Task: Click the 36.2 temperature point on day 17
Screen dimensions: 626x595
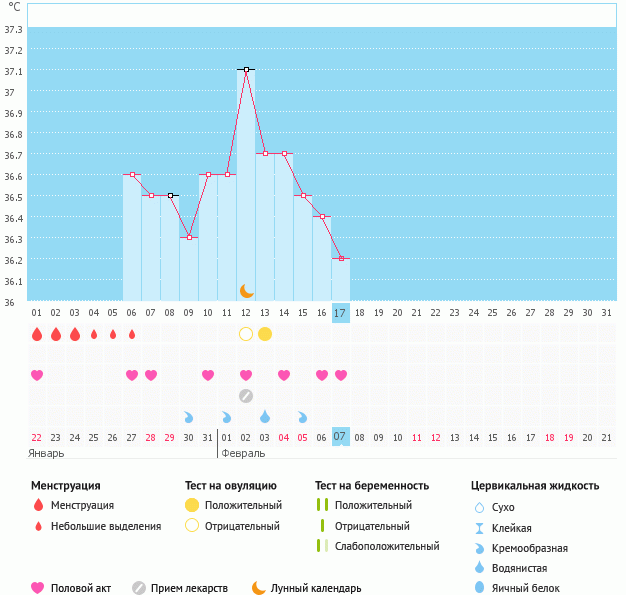Action: [341, 258]
